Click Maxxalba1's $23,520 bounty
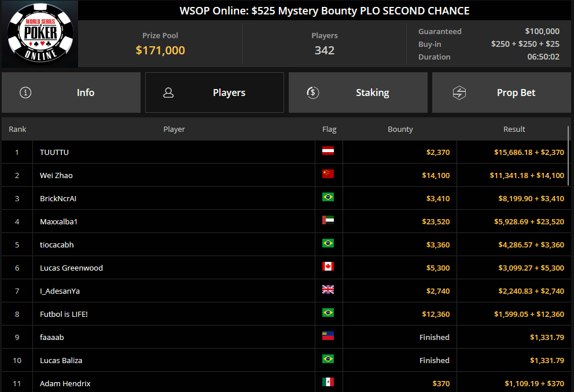Viewport: 574px width, 392px height. pos(436,221)
